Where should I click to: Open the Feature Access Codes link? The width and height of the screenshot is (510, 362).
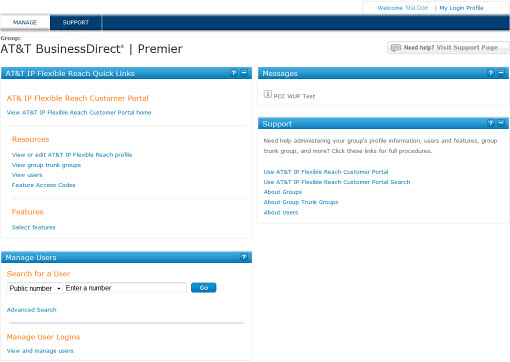[x=44, y=185]
